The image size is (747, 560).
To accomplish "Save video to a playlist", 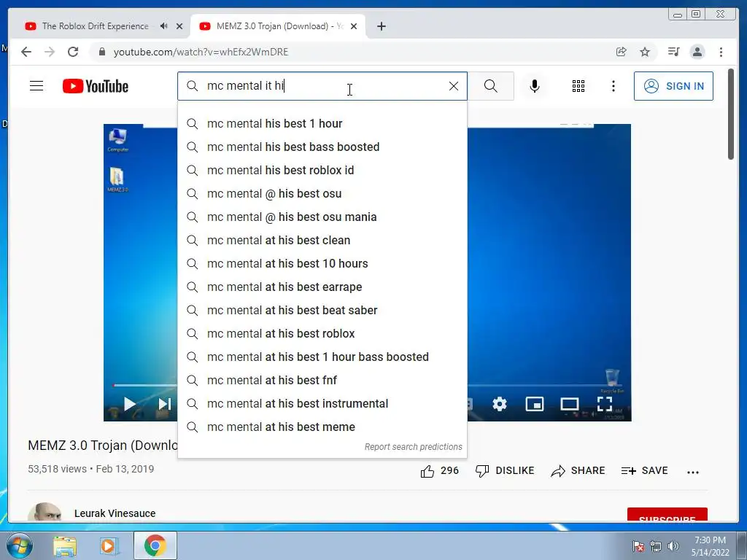I will (645, 471).
